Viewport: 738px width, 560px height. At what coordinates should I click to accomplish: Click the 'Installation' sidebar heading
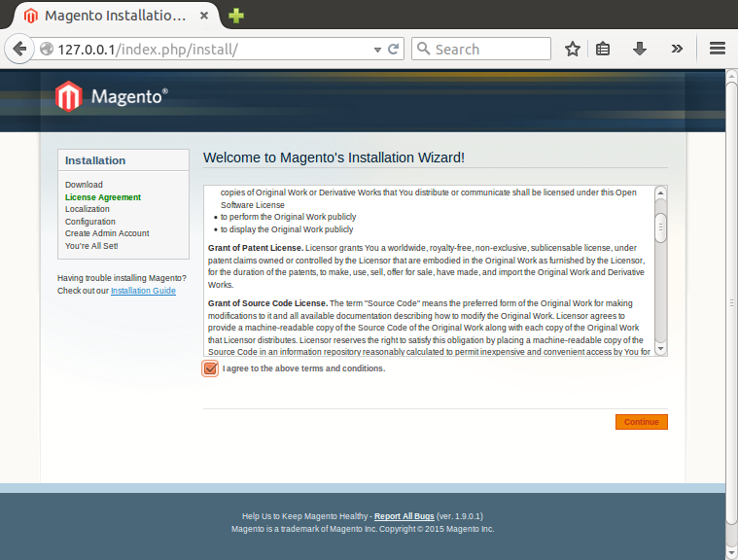[95, 160]
